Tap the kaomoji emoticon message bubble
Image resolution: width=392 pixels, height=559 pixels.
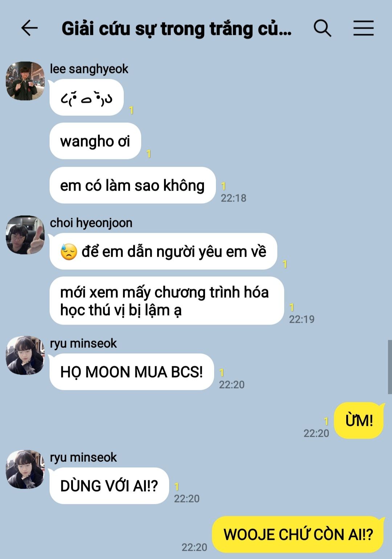(x=86, y=97)
